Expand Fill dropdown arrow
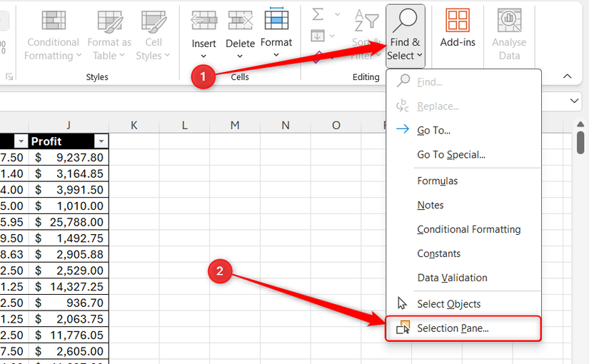589x364 pixels. 332,36
